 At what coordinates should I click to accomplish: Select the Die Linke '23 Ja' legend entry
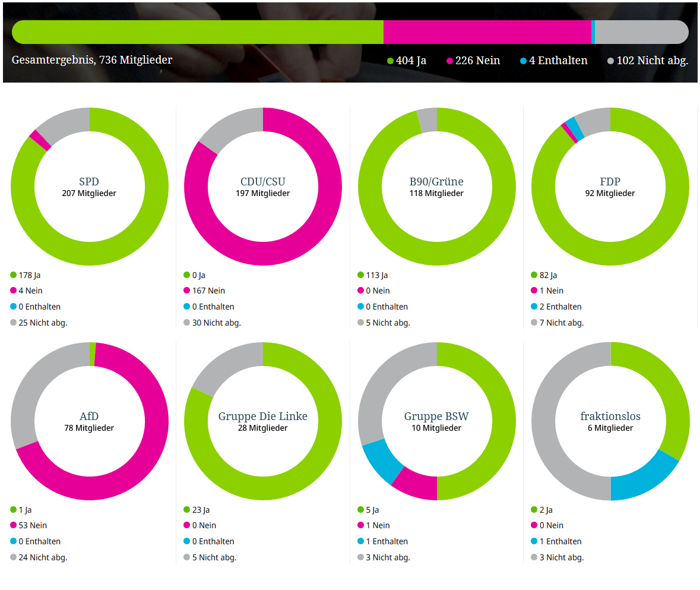[x=197, y=510]
